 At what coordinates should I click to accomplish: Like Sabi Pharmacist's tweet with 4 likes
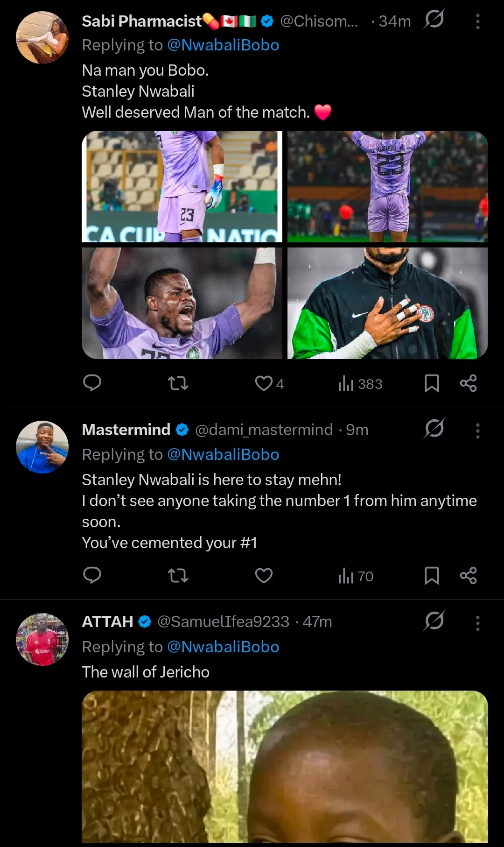(264, 383)
